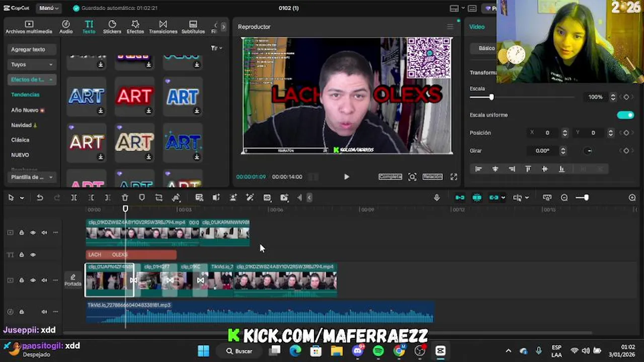Zoom out the timeline
The width and height of the screenshot is (644, 362).
[564, 198]
